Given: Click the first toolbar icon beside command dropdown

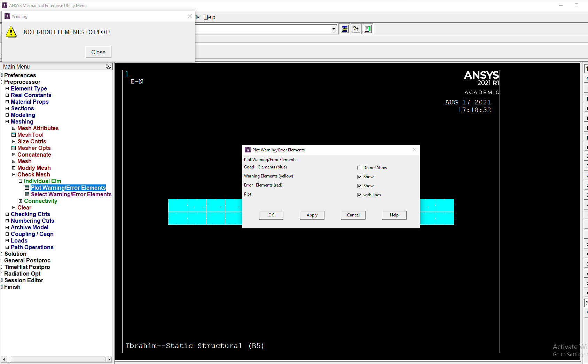Looking at the screenshot, I should (x=345, y=29).
